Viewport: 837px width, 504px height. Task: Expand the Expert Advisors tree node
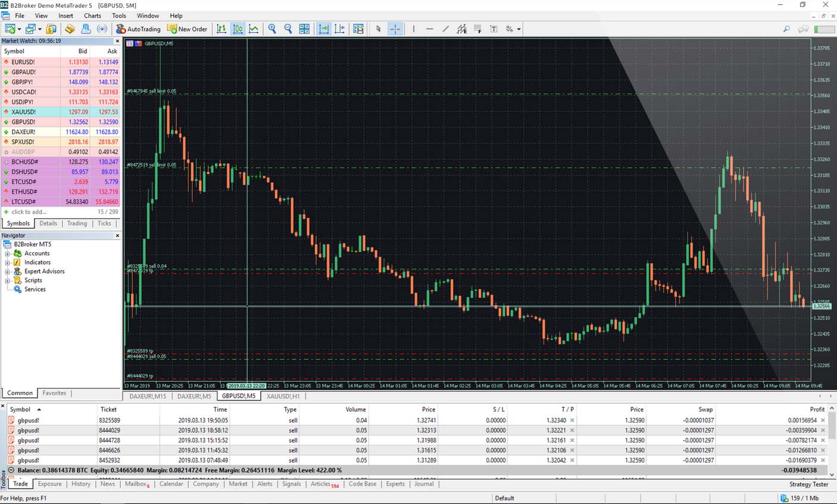[x=8, y=271]
